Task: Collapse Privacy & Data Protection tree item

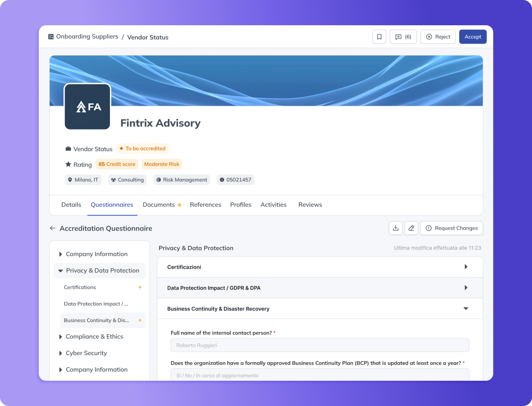Action: pos(60,271)
